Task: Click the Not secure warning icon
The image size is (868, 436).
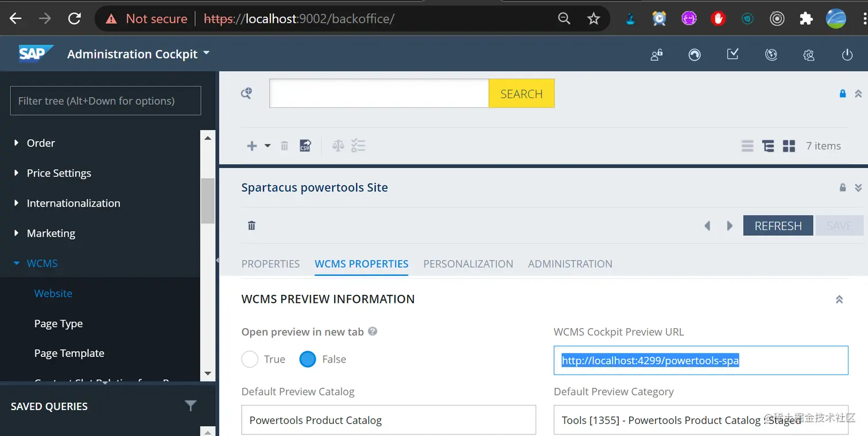Action: point(111,19)
